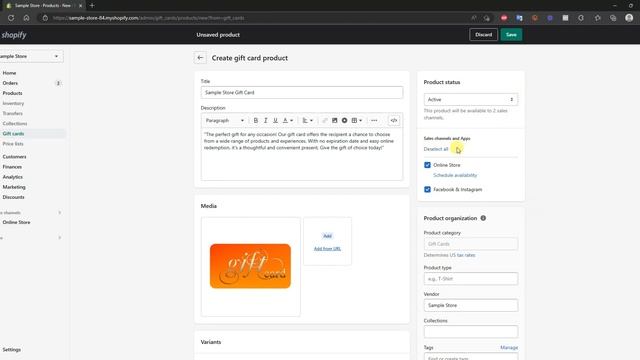Click into the Product type field

click(x=471, y=279)
